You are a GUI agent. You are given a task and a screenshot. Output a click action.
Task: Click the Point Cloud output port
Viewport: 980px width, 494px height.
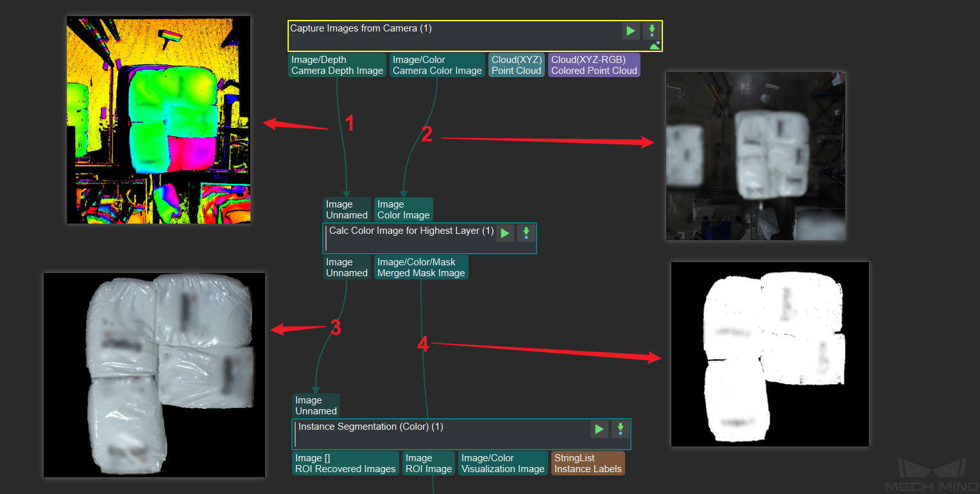coord(516,65)
